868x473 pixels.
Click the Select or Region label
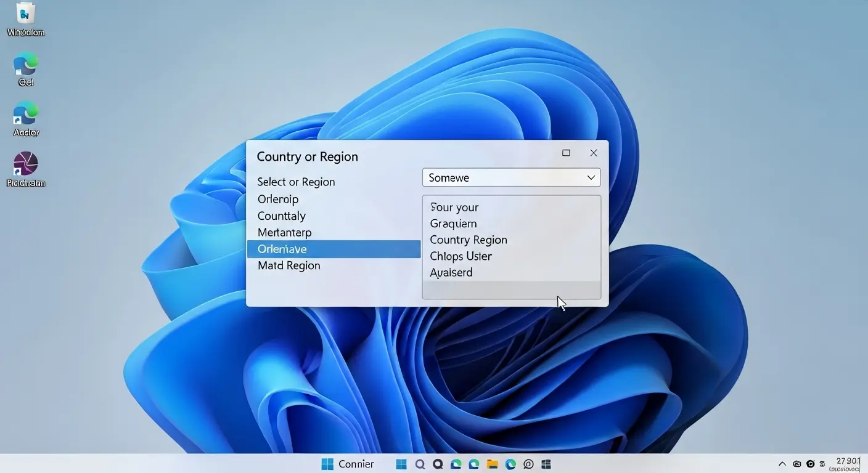(x=296, y=182)
